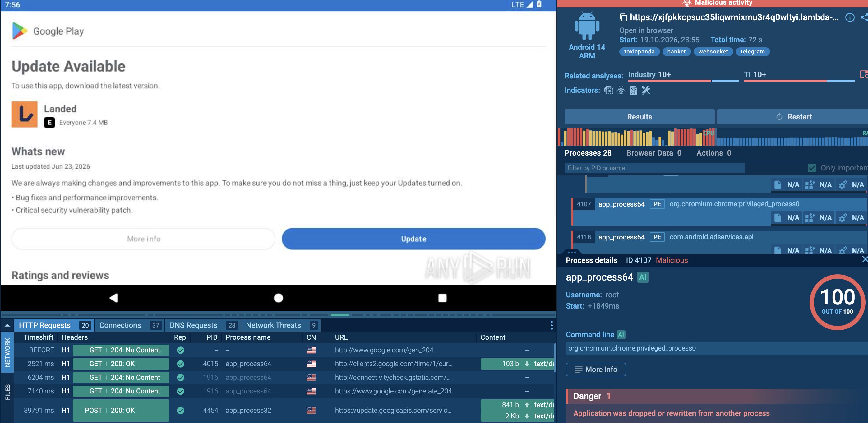Image resolution: width=868 pixels, height=423 pixels.
Task: Click the AI badge beside Command line
Action: tap(621, 334)
